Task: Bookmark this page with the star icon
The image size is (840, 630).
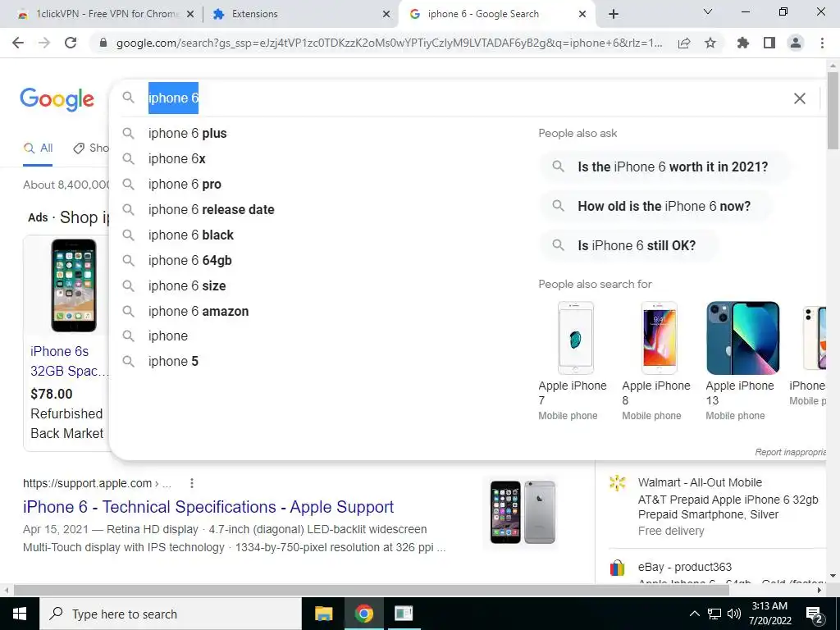Action: 710,43
